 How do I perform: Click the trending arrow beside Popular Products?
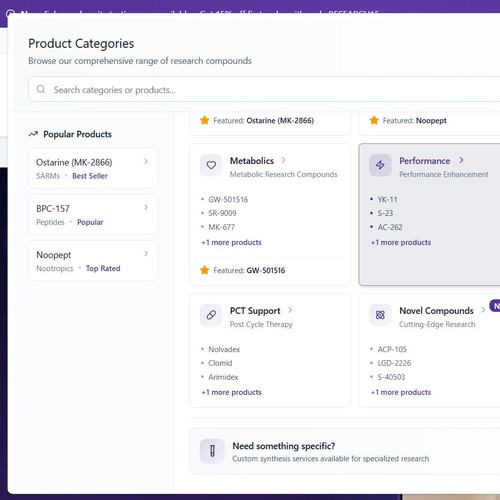(x=33, y=134)
